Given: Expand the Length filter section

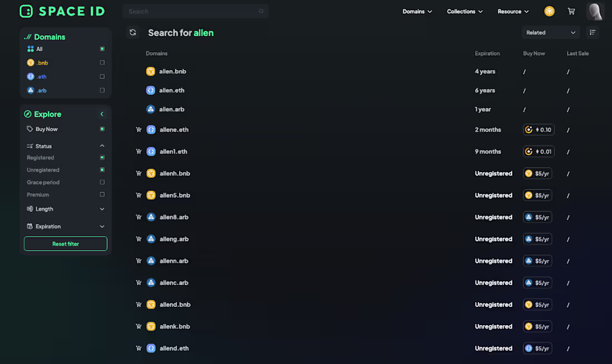Looking at the screenshot, I should (102, 209).
